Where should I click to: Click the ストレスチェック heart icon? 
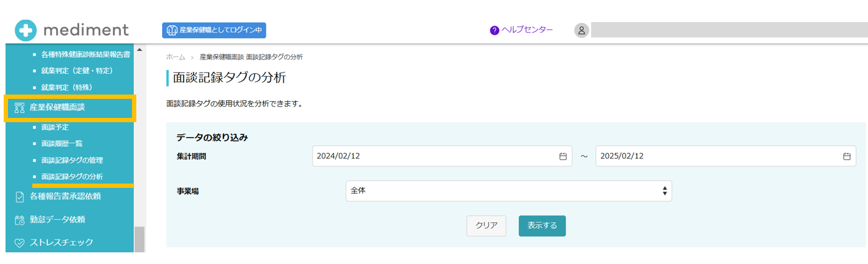pos(19,243)
